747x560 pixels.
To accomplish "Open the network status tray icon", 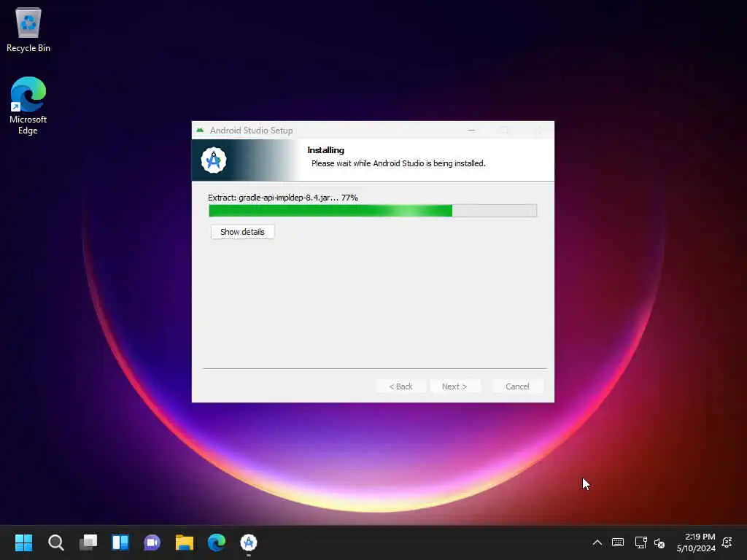I will (640, 542).
